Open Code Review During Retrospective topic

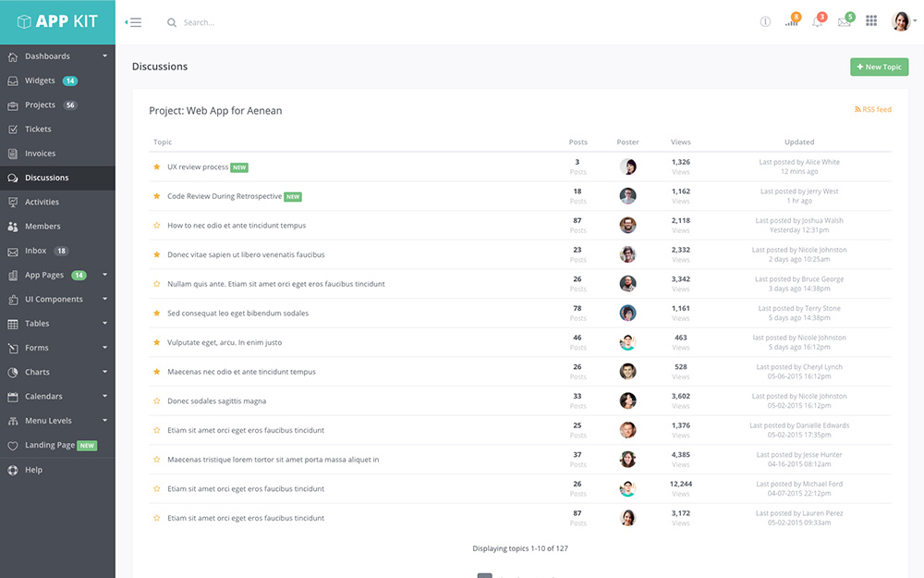coord(225,196)
